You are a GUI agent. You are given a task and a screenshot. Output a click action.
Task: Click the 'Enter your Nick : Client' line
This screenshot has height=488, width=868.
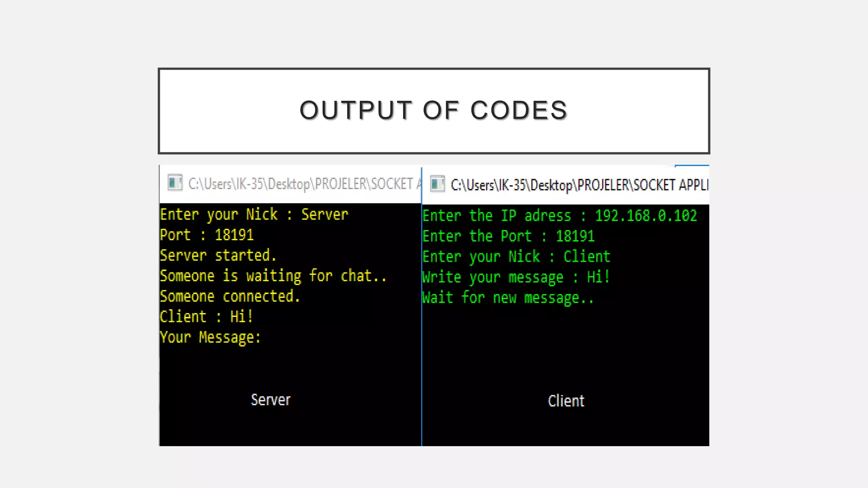coord(516,257)
